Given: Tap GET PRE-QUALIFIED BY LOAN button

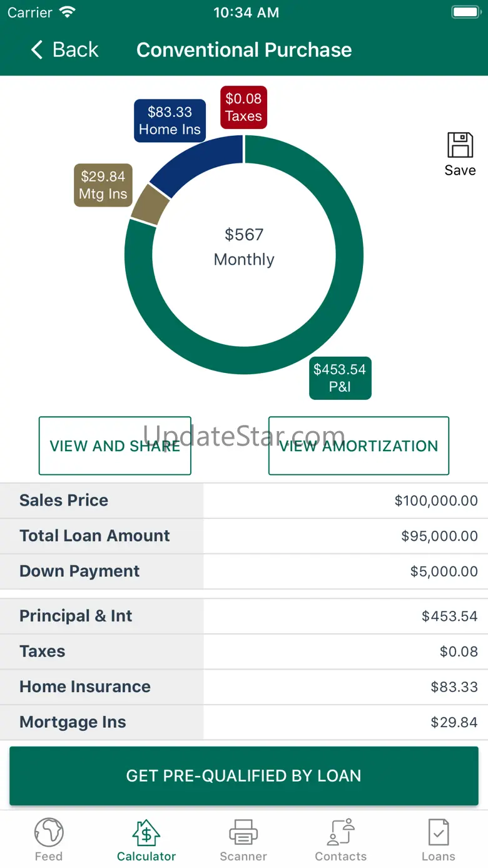Looking at the screenshot, I should click(244, 776).
